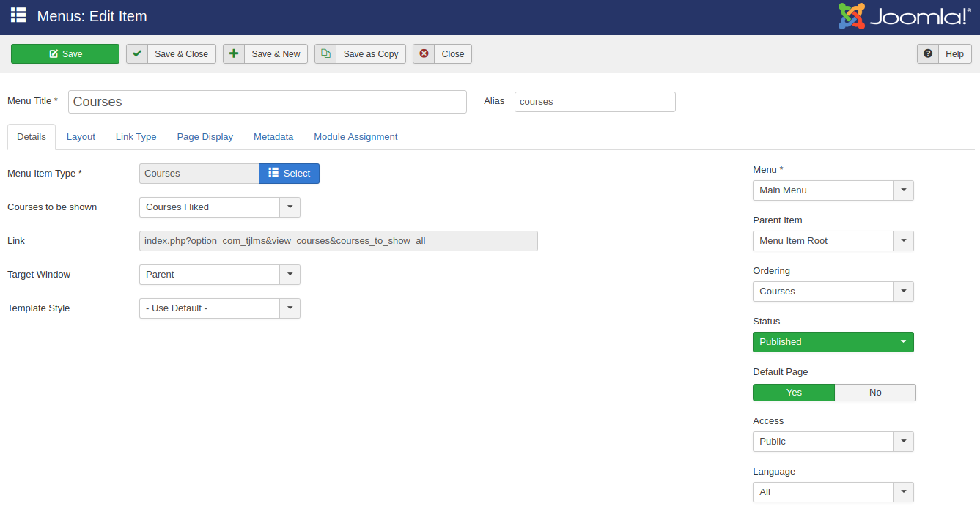The image size is (980, 512).
Task: Set Default Page to No
Action: (875, 393)
